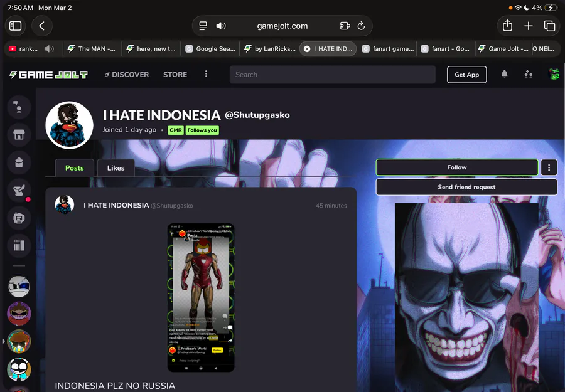Switch to 'fanart - Go...' tab
The height and width of the screenshot is (392, 565).
coord(446,48)
